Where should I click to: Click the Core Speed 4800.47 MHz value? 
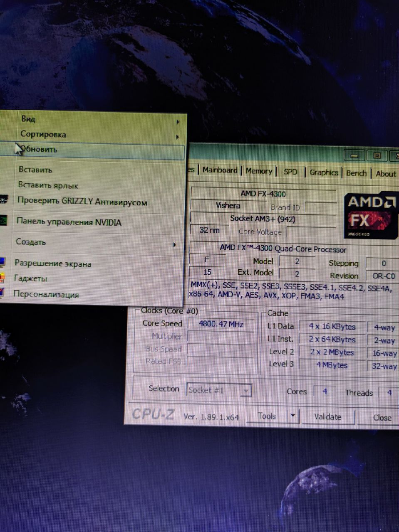[x=221, y=324]
